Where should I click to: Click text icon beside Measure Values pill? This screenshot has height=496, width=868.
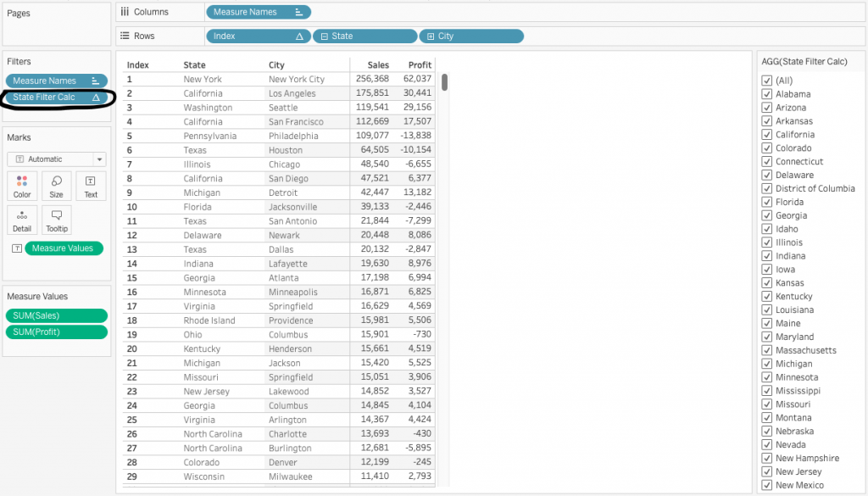coord(16,248)
